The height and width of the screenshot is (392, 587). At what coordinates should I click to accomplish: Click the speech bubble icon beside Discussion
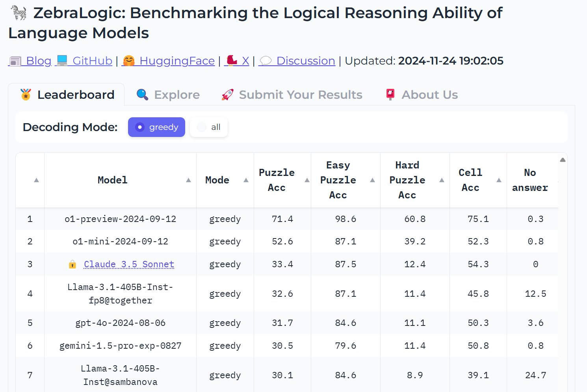click(266, 61)
